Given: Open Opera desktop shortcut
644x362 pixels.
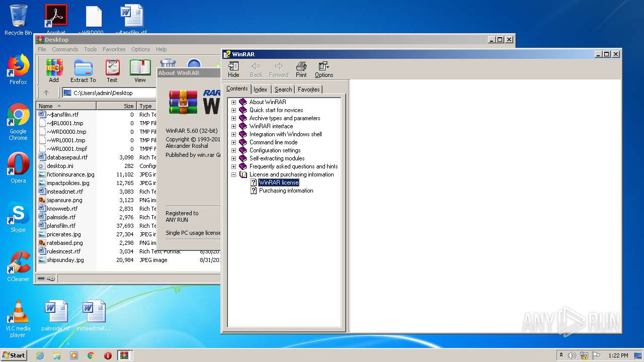Looking at the screenshot, I should click(18, 168).
